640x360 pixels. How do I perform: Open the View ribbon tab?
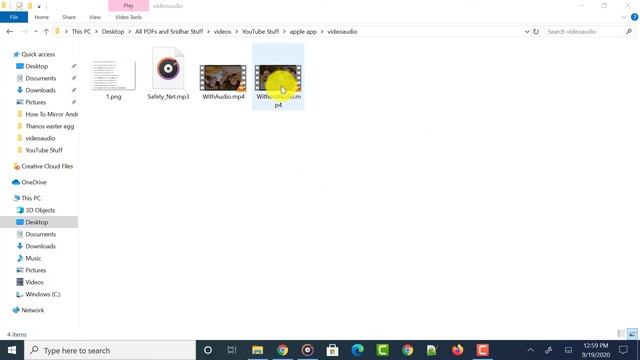(x=95, y=17)
